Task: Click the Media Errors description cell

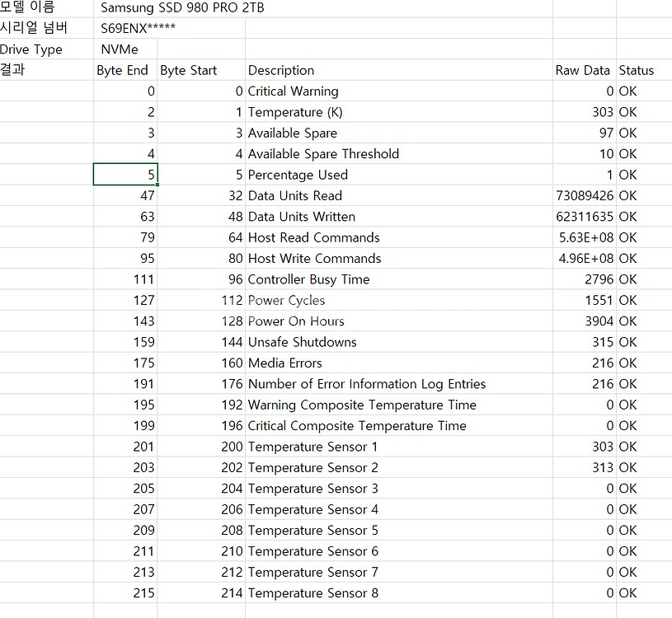Action: (x=284, y=363)
